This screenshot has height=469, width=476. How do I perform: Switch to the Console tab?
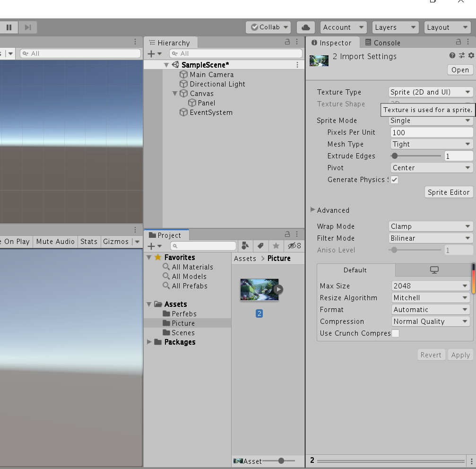383,43
